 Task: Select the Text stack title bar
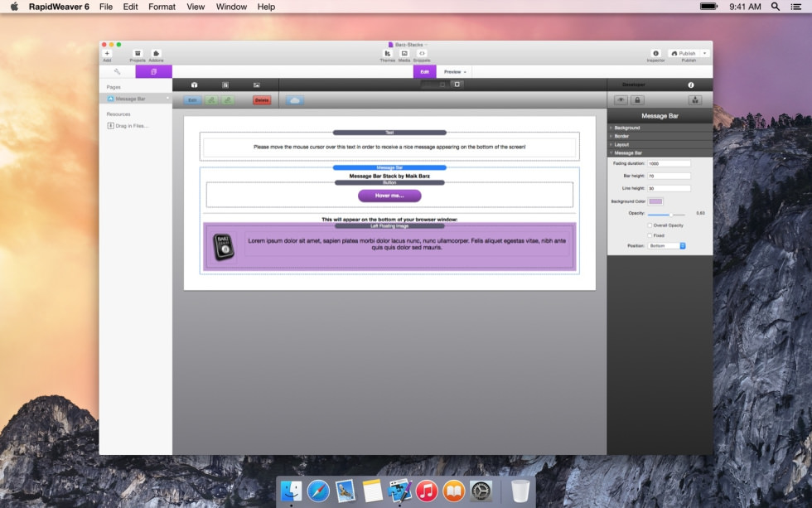[x=389, y=133]
